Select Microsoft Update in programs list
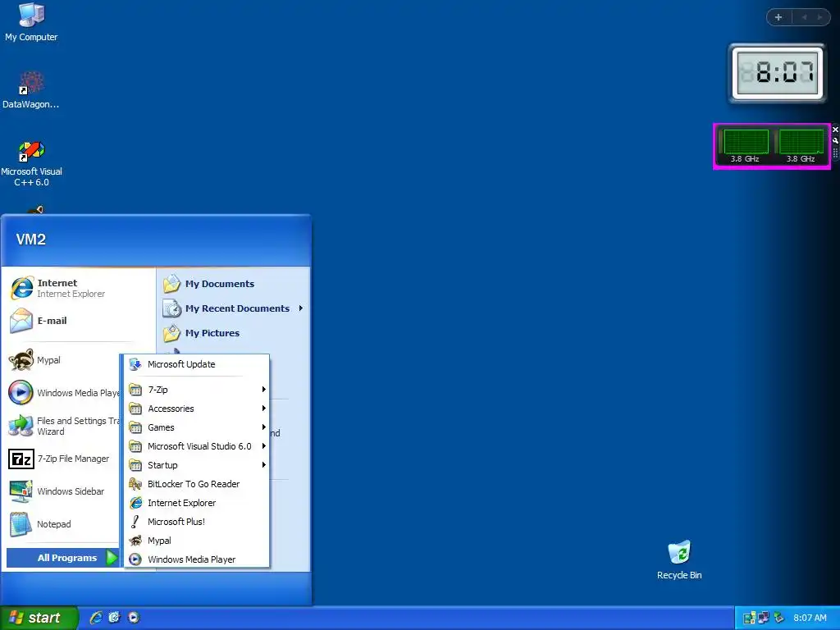Screen dimensions: 840x630 tap(197, 364)
